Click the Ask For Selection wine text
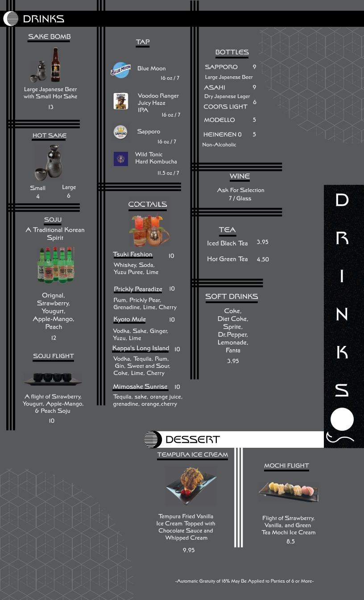The image size is (364, 600). tap(240, 190)
